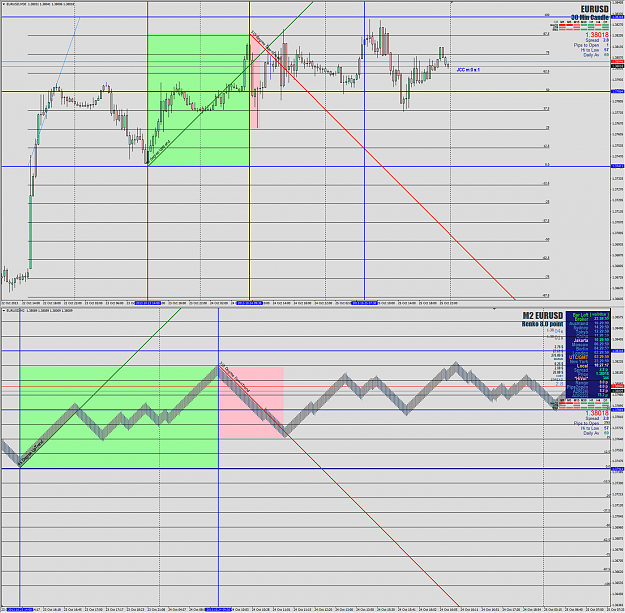Click the red price tag on the M30 price axis
The image size is (625, 613).
point(617,62)
